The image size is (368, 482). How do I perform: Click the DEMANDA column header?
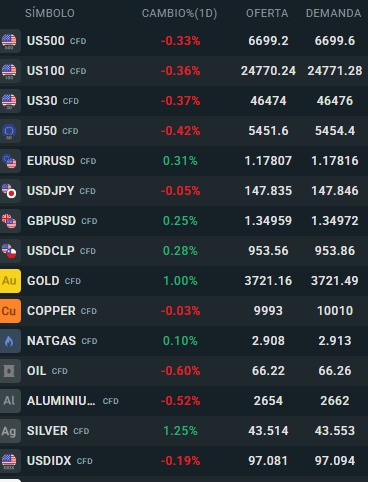pyautogui.click(x=333, y=13)
